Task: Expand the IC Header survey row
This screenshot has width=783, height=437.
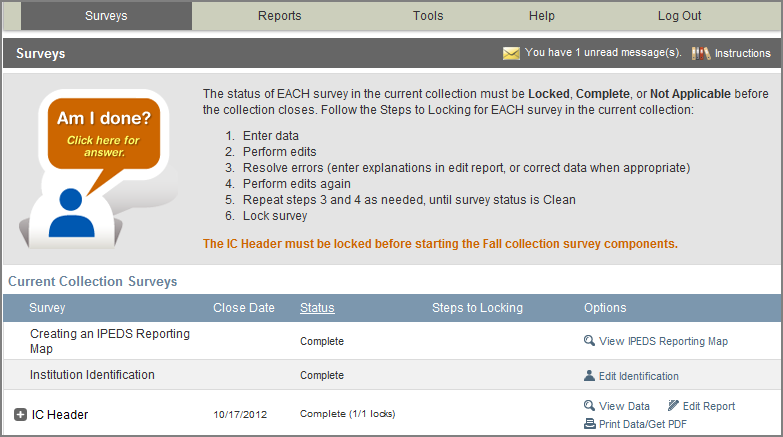Action: click(20, 414)
